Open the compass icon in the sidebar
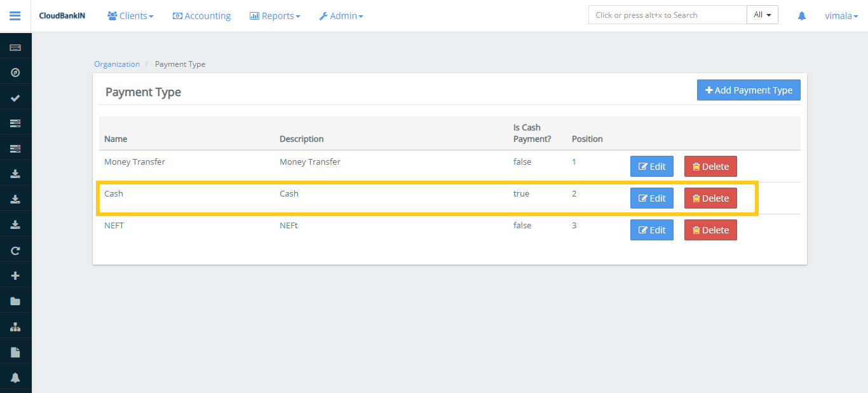 (15, 72)
